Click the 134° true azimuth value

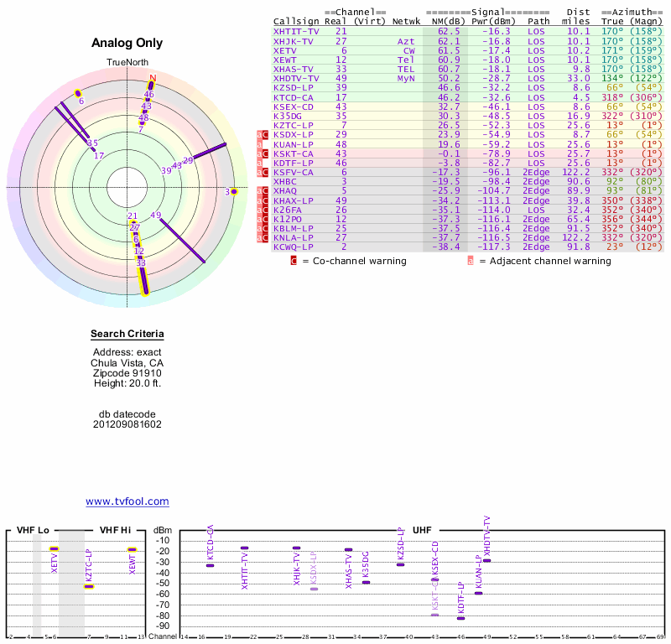pyautogui.click(x=612, y=78)
